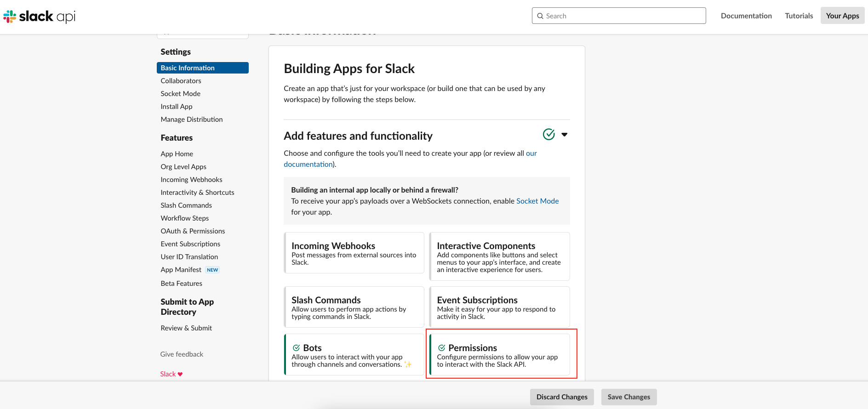Click the Building Apps for Slack heading

pos(349,69)
